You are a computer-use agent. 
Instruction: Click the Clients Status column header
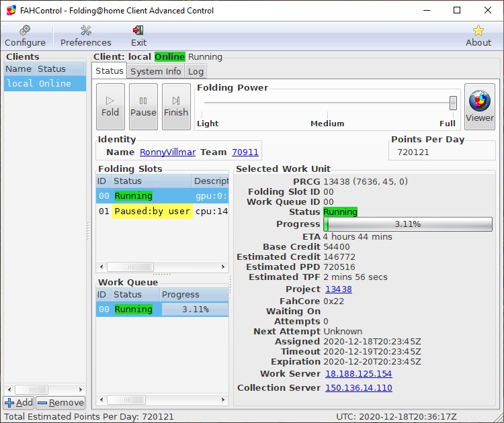[60, 68]
